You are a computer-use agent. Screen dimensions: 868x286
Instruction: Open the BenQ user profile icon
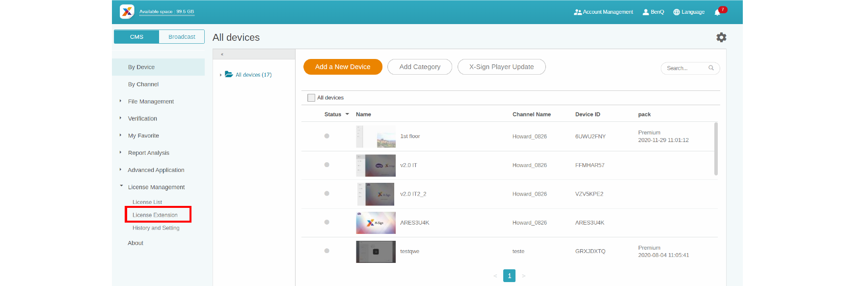pyautogui.click(x=646, y=12)
